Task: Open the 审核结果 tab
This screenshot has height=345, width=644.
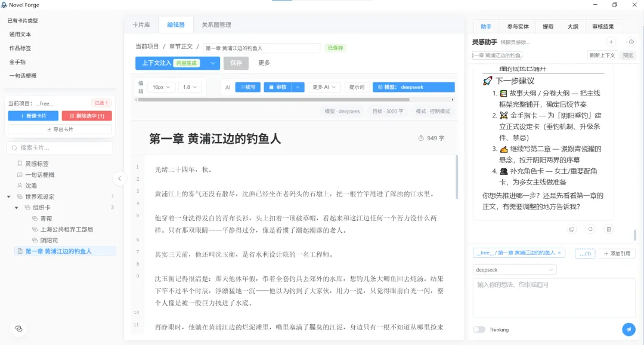Action: [x=603, y=26]
